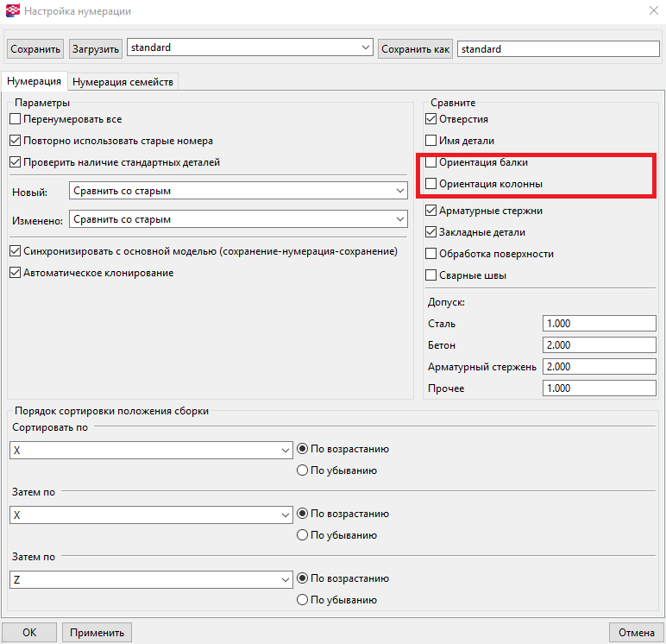Image resolution: width=666 pixels, height=644 pixels.
Task: Open the standard settings file dropdown
Action: tap(248, 48)
